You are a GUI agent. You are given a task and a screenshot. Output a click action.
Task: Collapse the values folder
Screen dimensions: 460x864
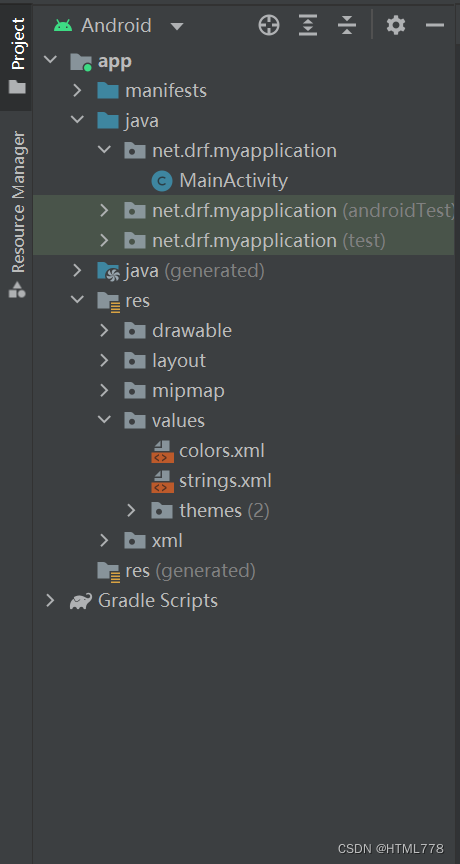point(104,420)
